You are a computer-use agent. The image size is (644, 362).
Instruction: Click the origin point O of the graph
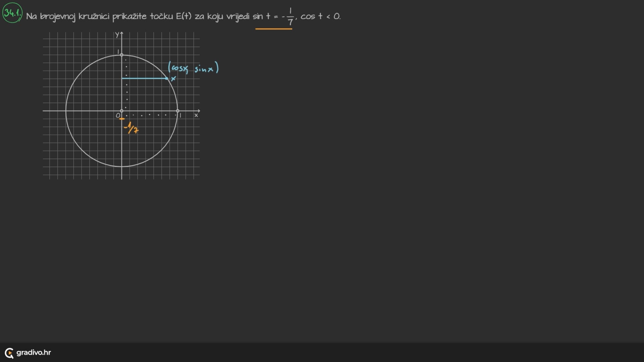pyautogui.click(x=122, y=111)
